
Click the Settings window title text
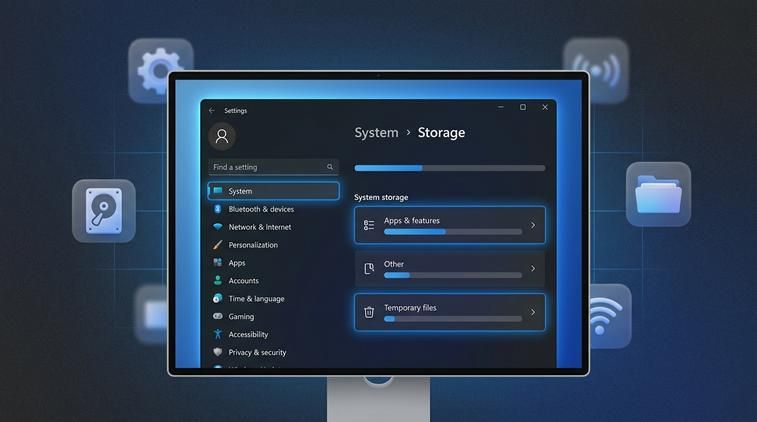pyautogui.click(x=236, y=111)
